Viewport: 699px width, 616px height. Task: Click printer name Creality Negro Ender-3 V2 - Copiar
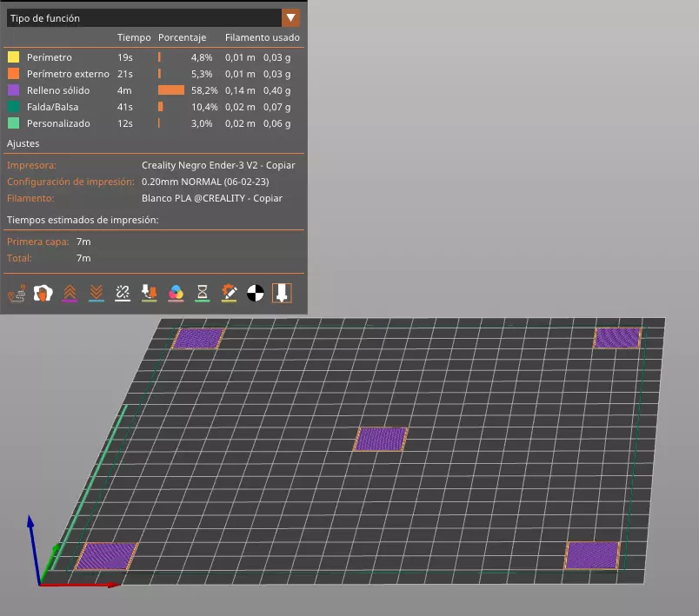pos(218,165)
